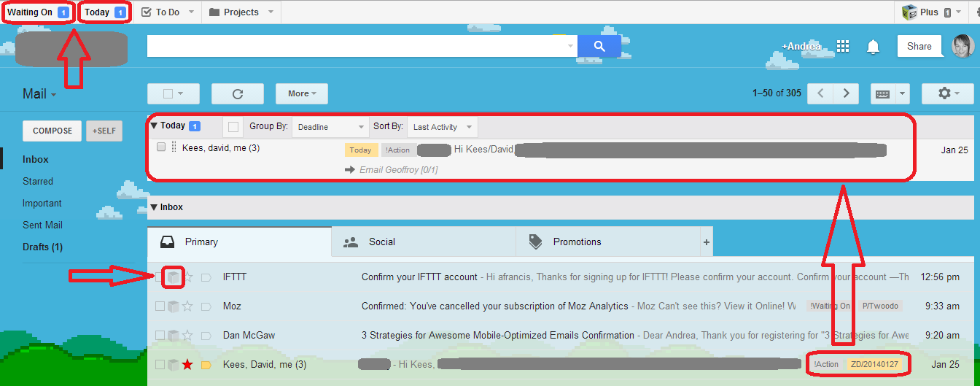
Task: Open the account profile picture
Action: [963, 46]
